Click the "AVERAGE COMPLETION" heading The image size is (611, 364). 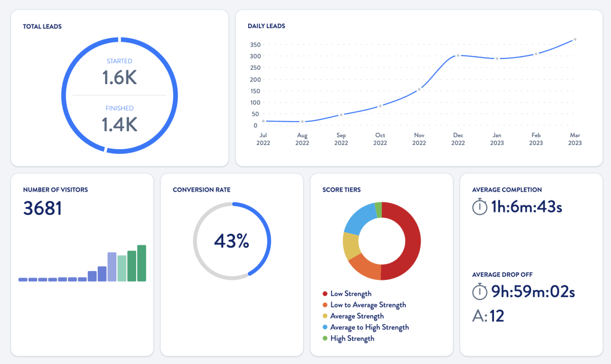507,190
